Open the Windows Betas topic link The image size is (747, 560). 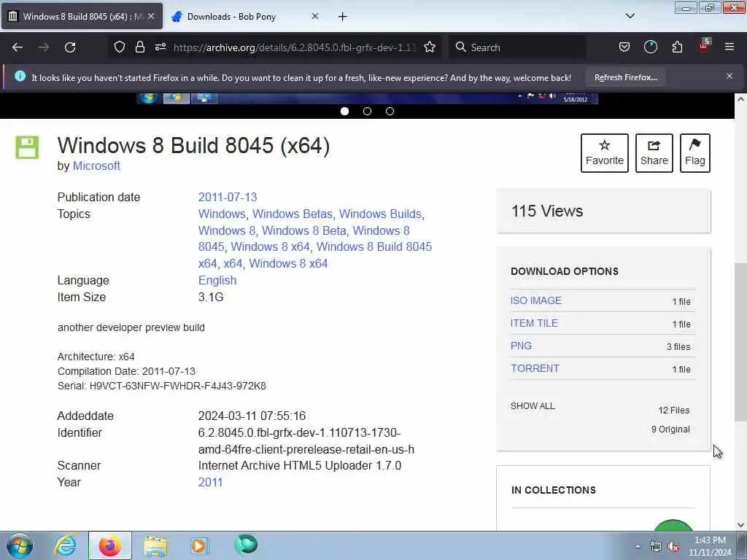[x=292, y=214]
